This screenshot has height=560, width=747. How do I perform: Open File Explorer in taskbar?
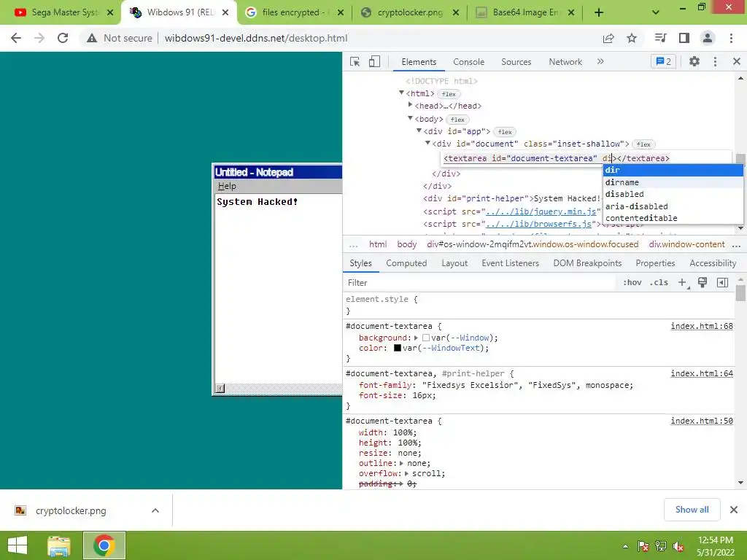59,545
